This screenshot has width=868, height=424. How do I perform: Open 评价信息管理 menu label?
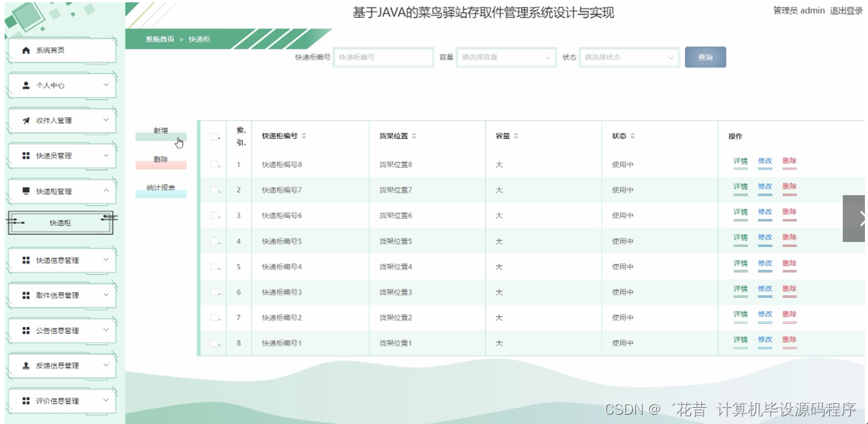[x=57, y=401]
